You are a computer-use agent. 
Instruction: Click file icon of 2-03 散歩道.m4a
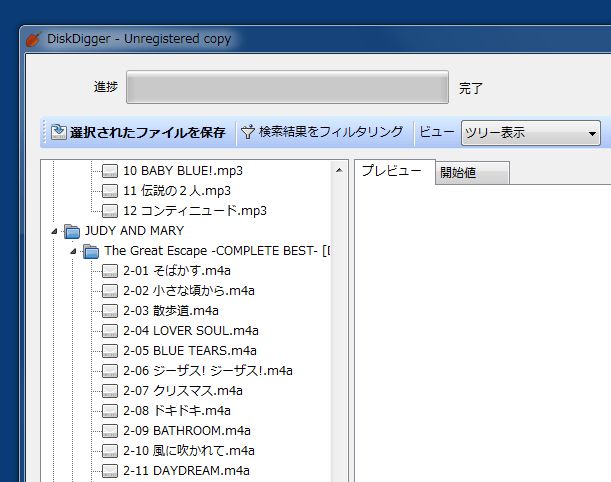pos(110,311)
